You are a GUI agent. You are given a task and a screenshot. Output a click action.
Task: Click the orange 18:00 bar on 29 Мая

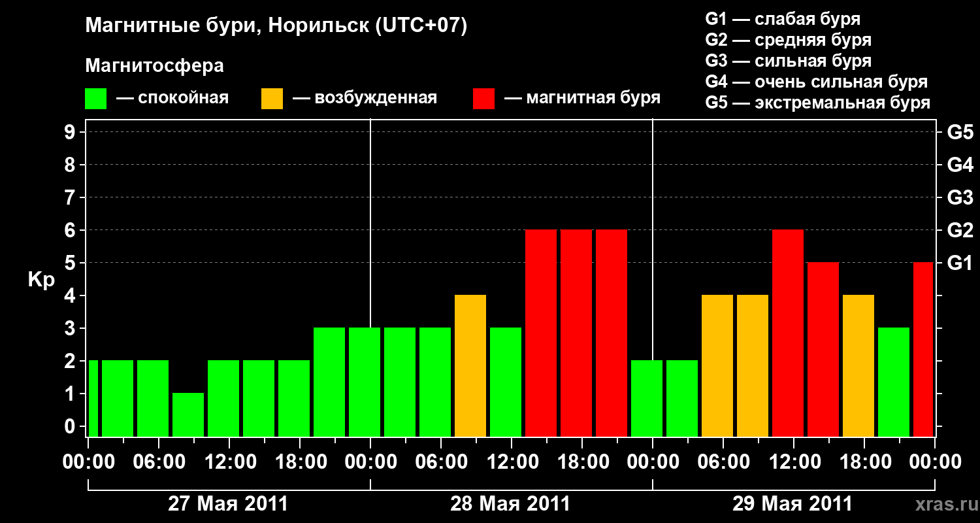[x=858, y=365]
